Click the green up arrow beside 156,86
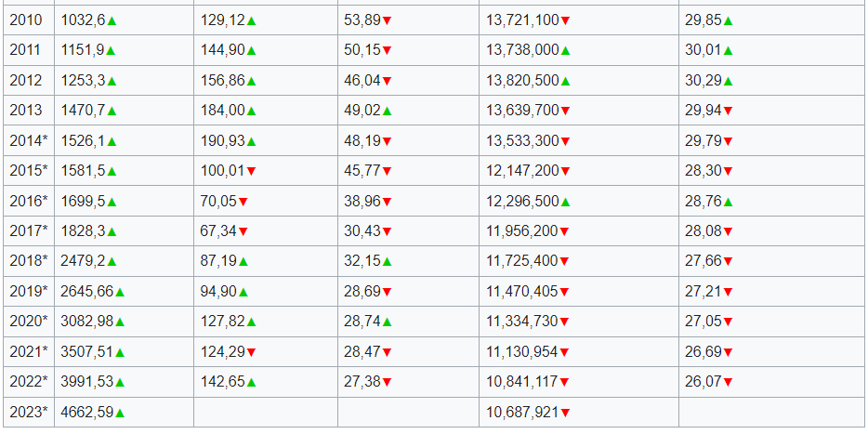 coord(251,81)
